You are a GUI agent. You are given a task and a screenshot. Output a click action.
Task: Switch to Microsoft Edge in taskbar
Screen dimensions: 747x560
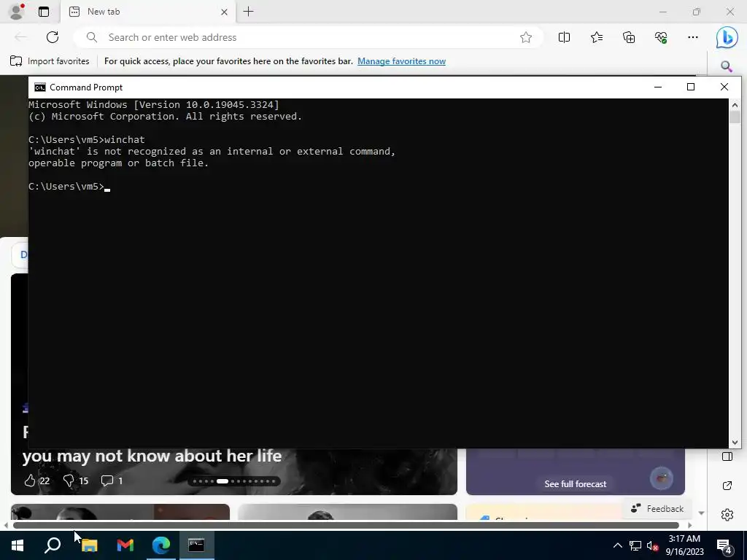click(x=161, y=545)
